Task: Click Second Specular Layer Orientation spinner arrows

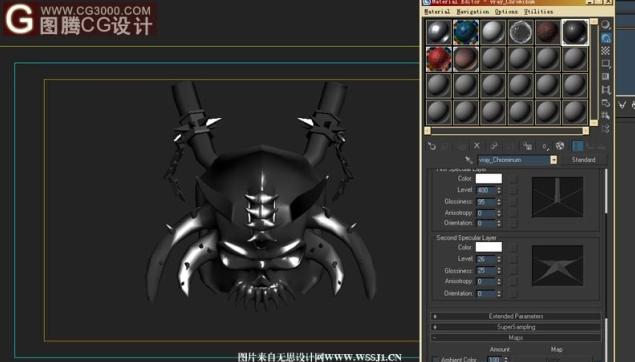Action: pos(499,293)
